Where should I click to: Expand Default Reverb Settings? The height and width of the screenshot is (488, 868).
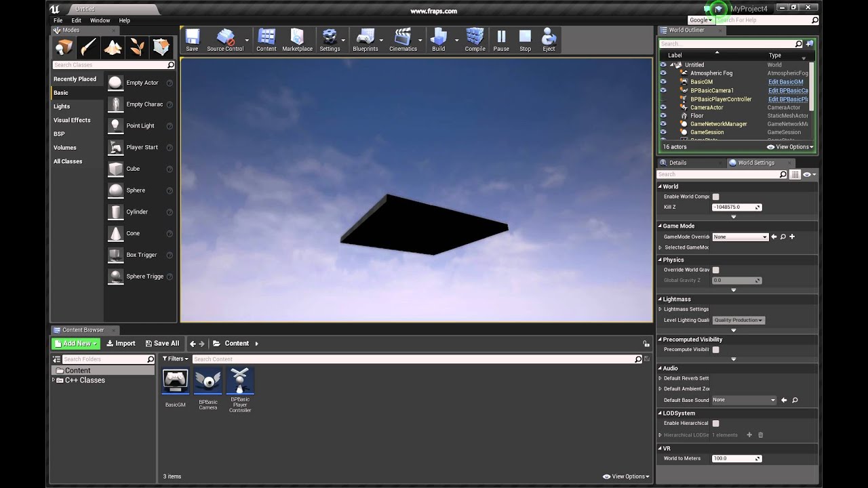[x=660, y=378]
